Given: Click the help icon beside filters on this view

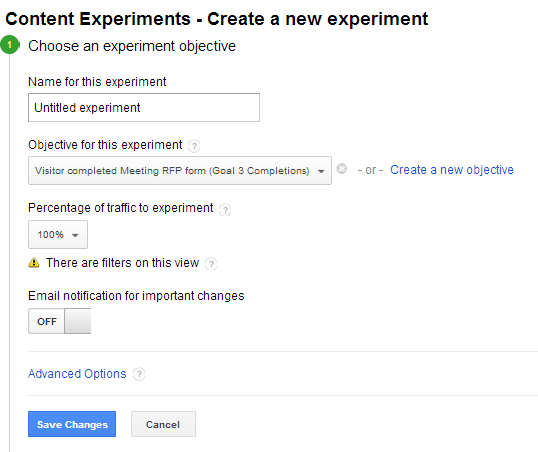Looking at the screenshot, I should pyautogui.click(x=211, y=264).
